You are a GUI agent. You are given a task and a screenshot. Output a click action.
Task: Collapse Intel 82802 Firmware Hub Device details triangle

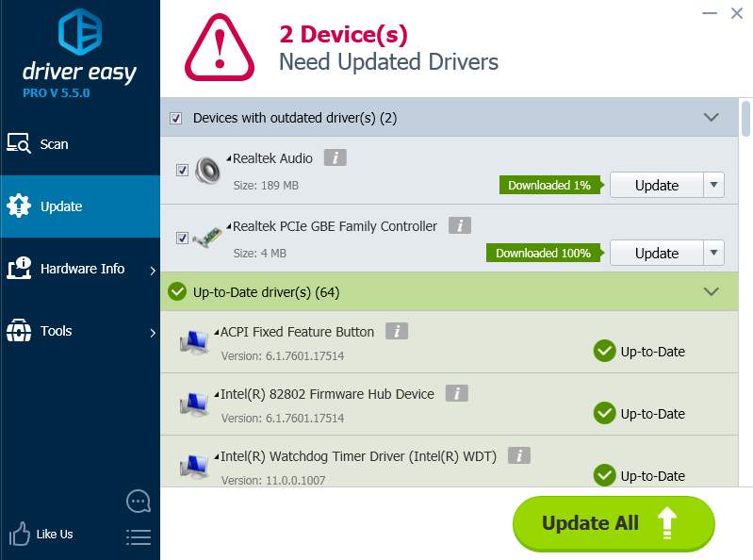click(x=217, y=394)
